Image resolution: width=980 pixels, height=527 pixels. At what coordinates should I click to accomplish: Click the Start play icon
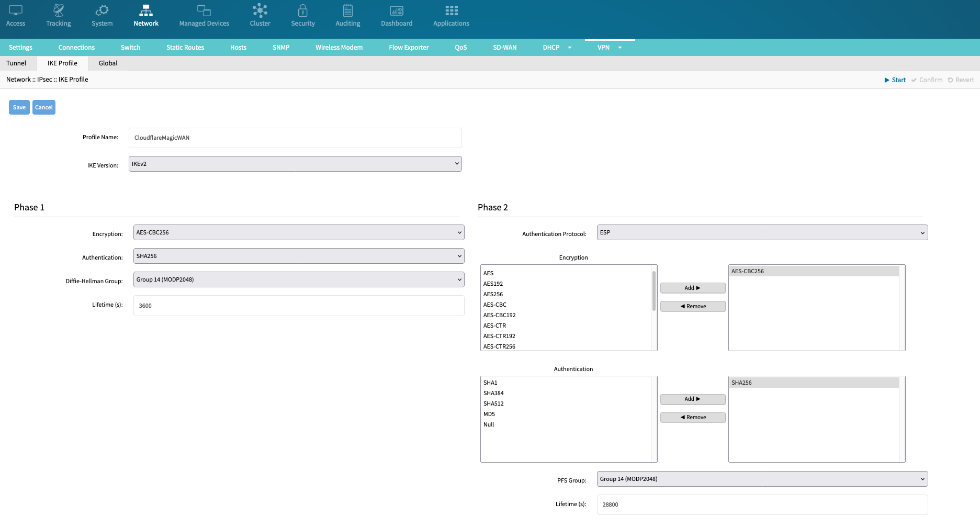click(x=887, y=80)
